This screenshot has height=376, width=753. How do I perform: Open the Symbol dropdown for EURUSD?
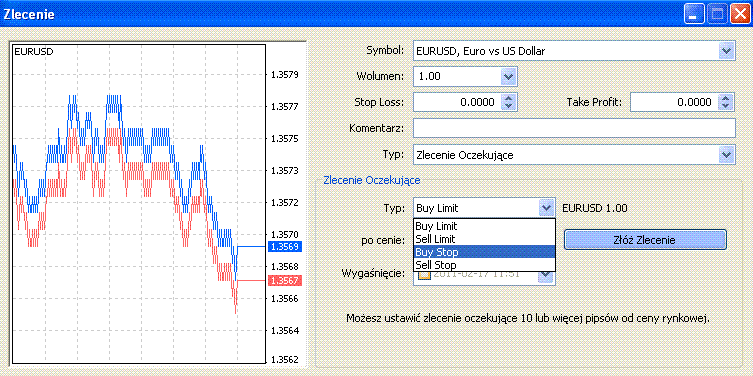click(727, 51)
